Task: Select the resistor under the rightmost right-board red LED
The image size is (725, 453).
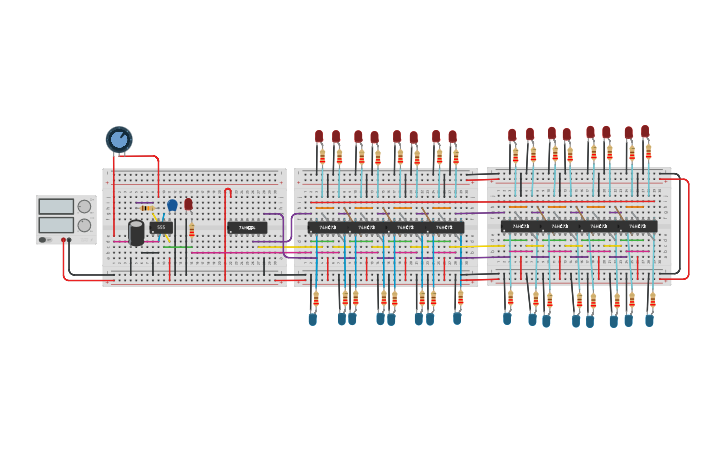Action: (x=648, y=152)
